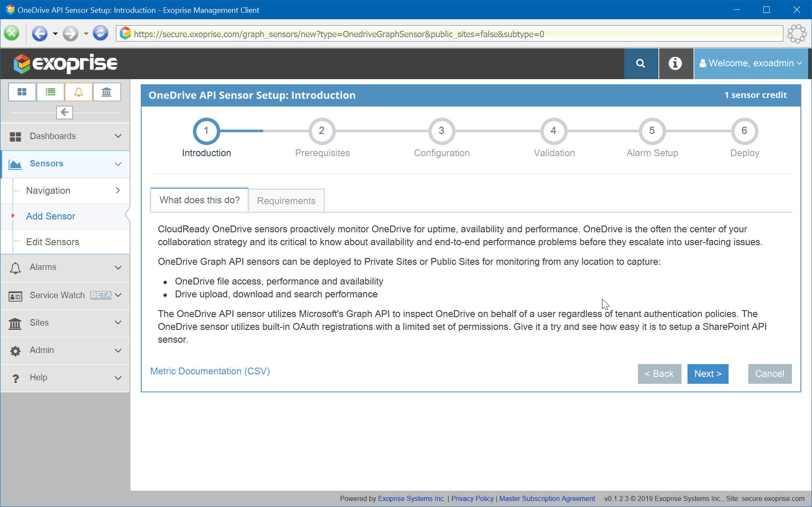Screen dimensions: 812x507
Task: Collapse the sidebar with the back arrow
Action: [x=64, y=112]
